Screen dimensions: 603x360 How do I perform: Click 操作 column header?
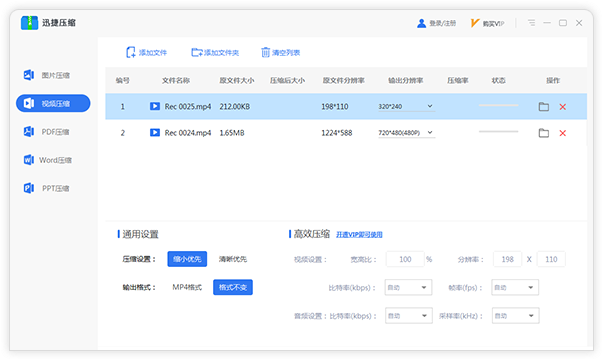coord(553,80)
